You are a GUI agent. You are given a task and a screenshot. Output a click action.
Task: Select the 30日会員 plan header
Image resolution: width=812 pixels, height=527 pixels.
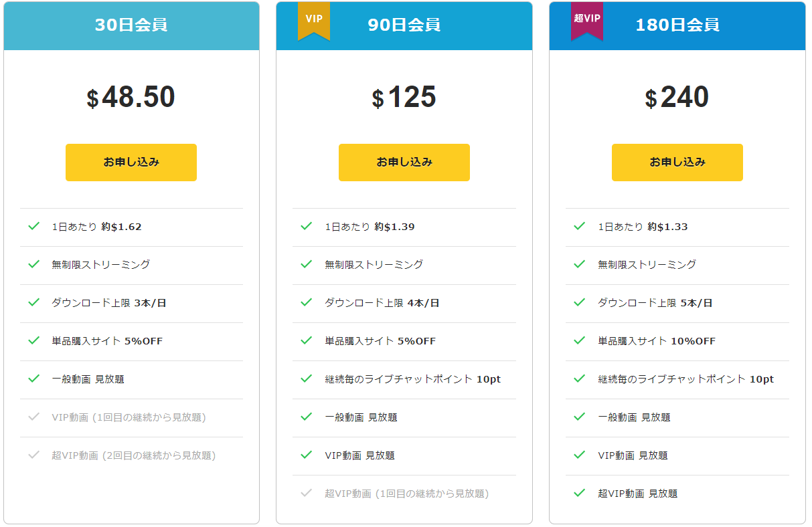[x=131, y=25]
